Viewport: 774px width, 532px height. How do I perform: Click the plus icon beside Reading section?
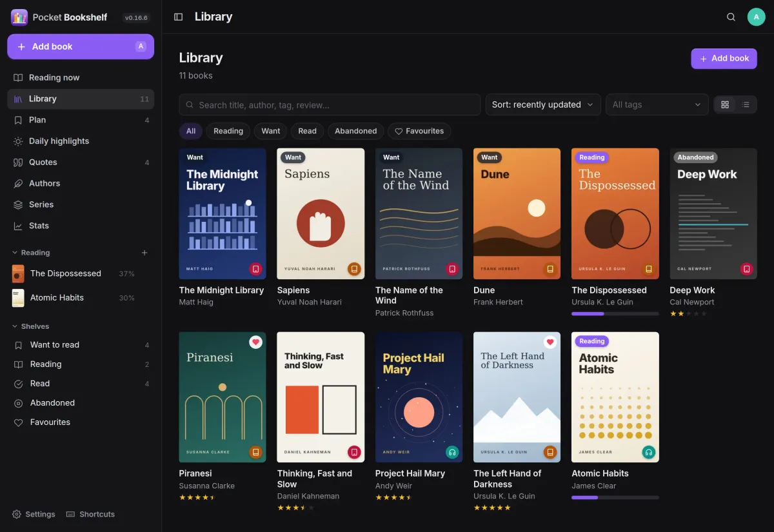[144, 253]
